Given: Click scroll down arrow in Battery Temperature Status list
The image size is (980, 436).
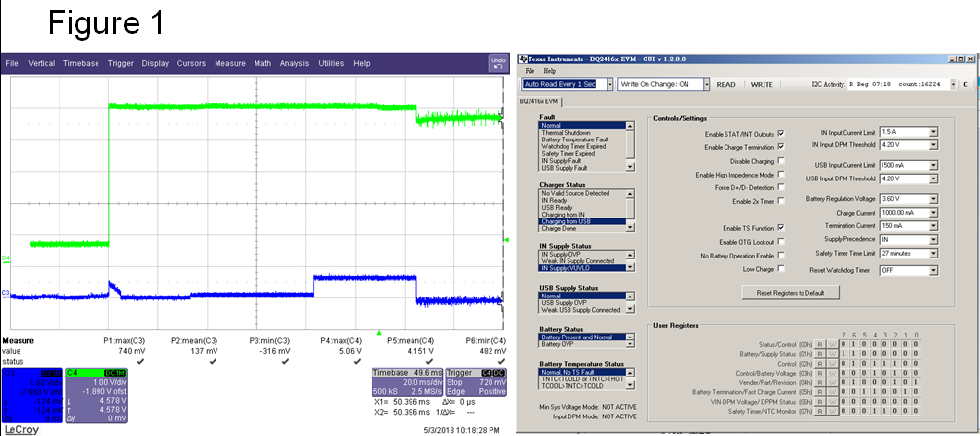Looking at the screenshot, I should [x=629, y=384].
